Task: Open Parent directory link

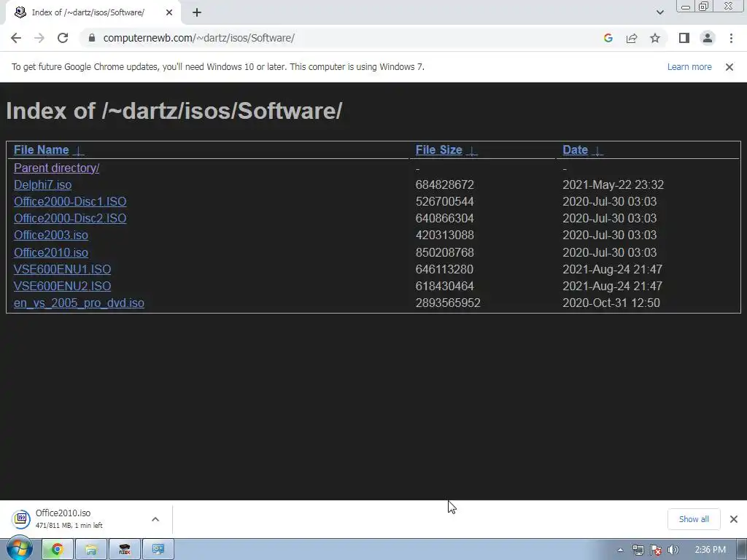Action: click(x=57, y=168)
